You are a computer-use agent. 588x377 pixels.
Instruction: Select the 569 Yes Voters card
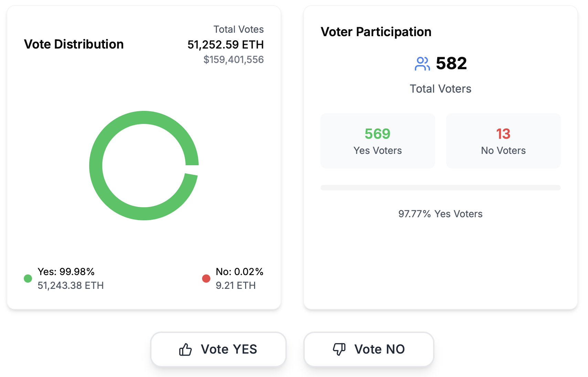pos(378,141)
